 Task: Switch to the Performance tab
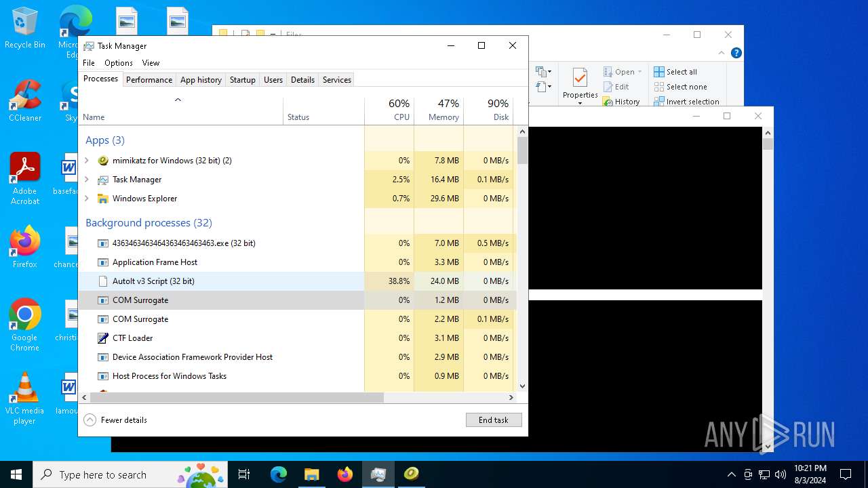pyautogui.click(x=149, y=80)
